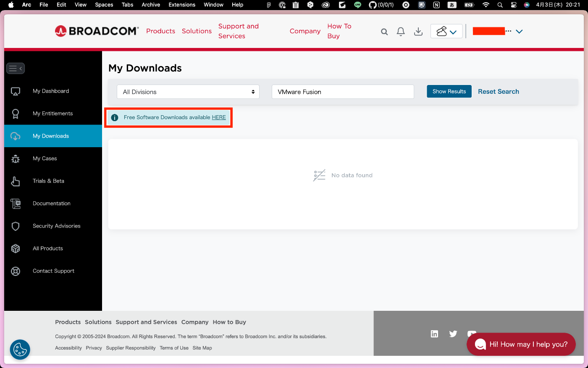This screenshot has height=368, width=588.
Task: Visit Broadcom LinkedIn page icon
Action: [434, 334]
